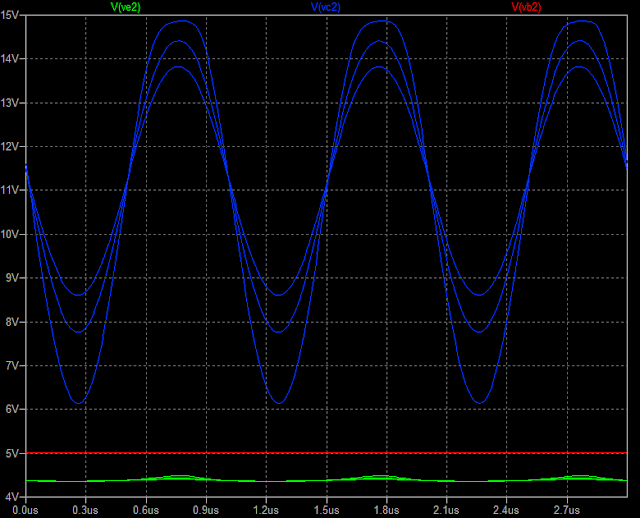Click the red flat V(vb2) trace line

point(327,453)
